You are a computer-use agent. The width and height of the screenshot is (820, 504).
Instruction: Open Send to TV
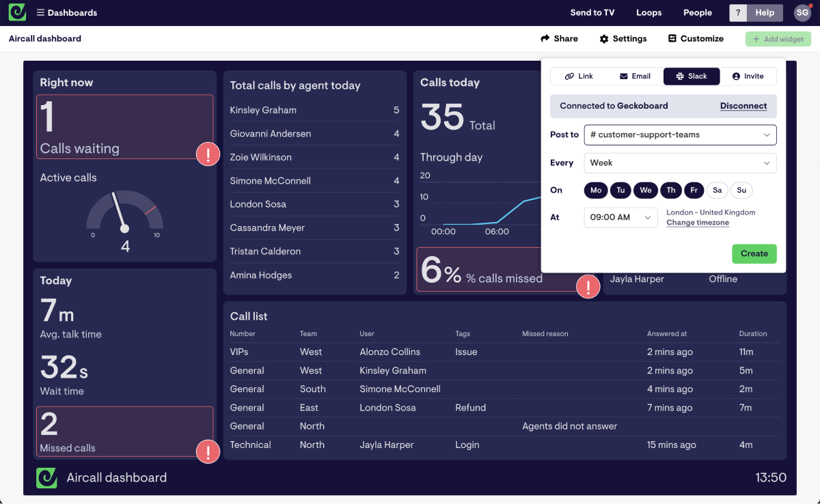coord(592,13)
